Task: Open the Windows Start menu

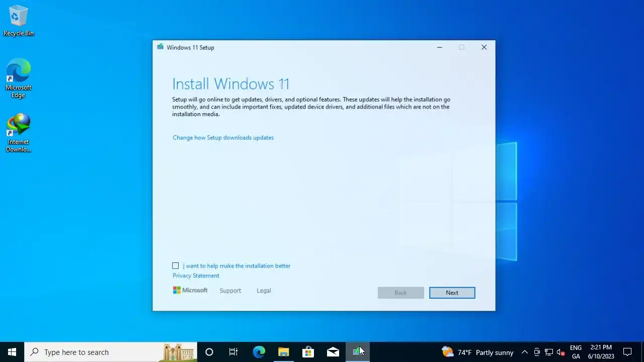Action: (x=12, y=352)
